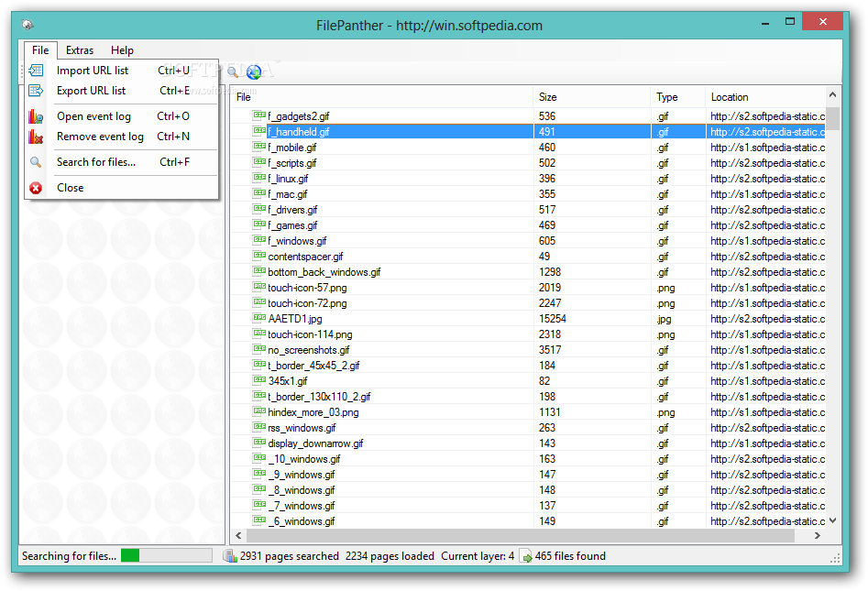Open the Extras menu
Image resolution: width=868 pixels, height=591 pixels.
pos(80,49)
